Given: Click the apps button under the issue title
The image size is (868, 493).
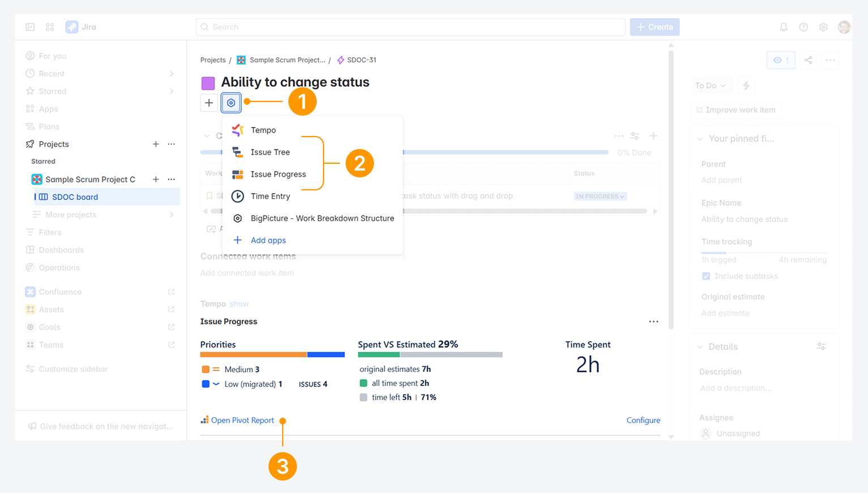Looking at the screenshot, I should (231, 103).
